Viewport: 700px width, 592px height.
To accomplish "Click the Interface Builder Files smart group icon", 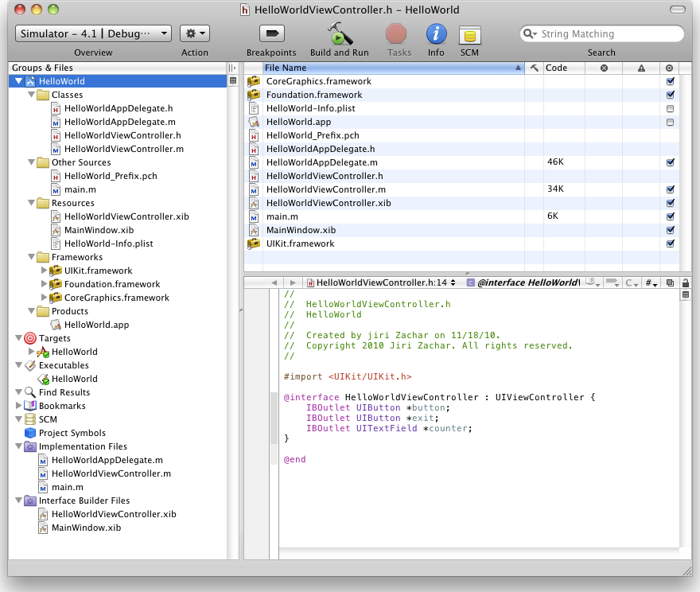I will tap(30, 500).
